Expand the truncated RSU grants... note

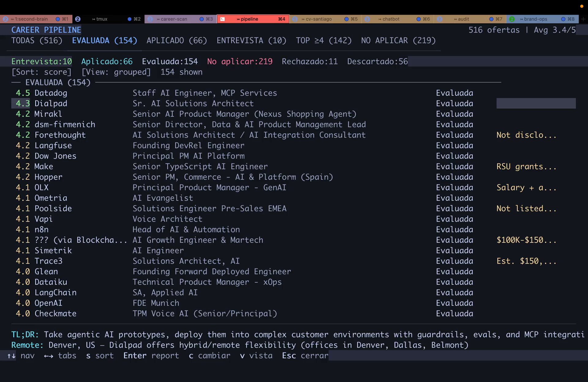pyautogui.click(x=526, y=167)
